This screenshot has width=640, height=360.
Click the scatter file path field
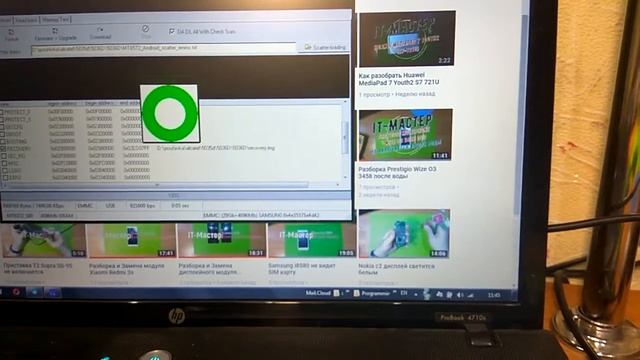163,49
